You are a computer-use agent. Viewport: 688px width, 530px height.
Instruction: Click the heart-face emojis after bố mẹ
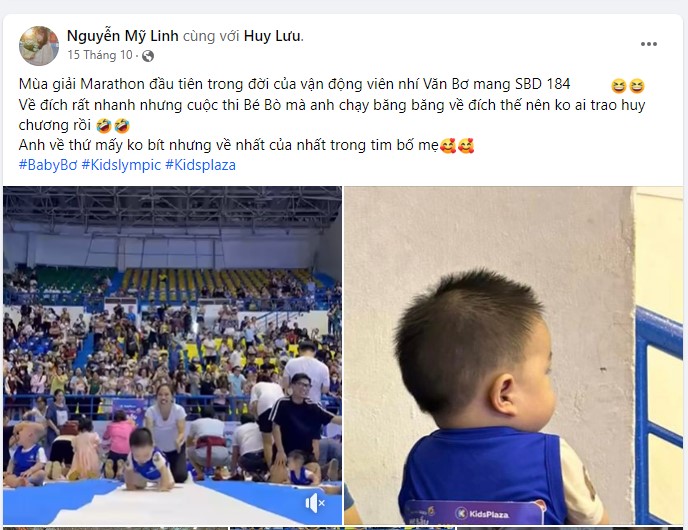click(x=457, y=146)
